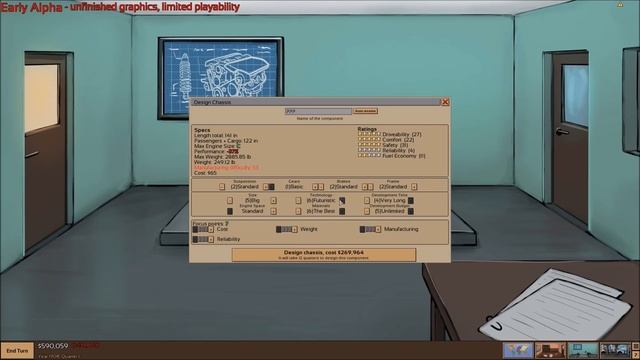Click the (4)Very Long development time value

(389, 201)
